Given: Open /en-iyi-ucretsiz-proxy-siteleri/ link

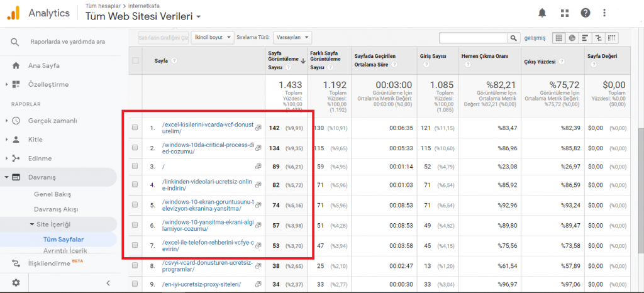Looking at the screenshot, I should coord(201,284).
